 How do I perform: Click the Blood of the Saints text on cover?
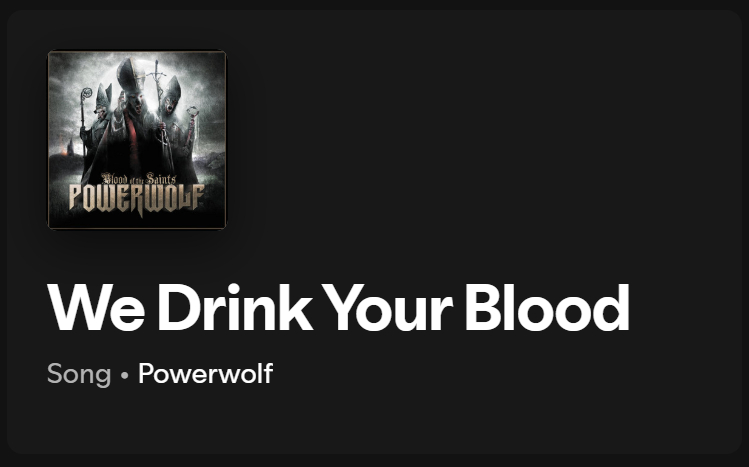pyautogui.click(x=139, y=179)
